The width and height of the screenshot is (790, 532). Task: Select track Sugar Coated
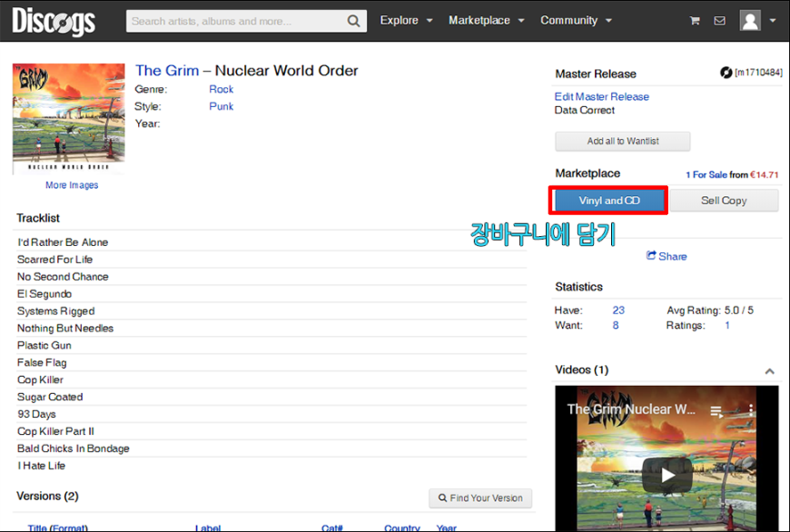click(50, 397)
